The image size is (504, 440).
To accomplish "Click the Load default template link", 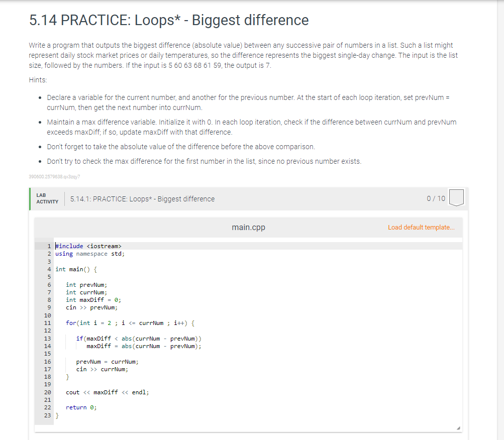I will click(x=421, y=227).
